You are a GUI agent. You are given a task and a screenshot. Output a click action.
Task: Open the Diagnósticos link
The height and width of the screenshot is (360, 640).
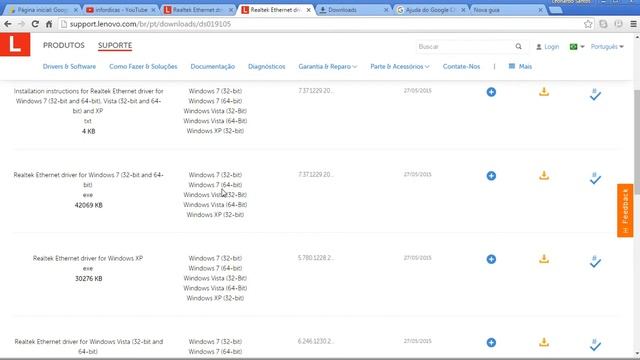(267, 67)
